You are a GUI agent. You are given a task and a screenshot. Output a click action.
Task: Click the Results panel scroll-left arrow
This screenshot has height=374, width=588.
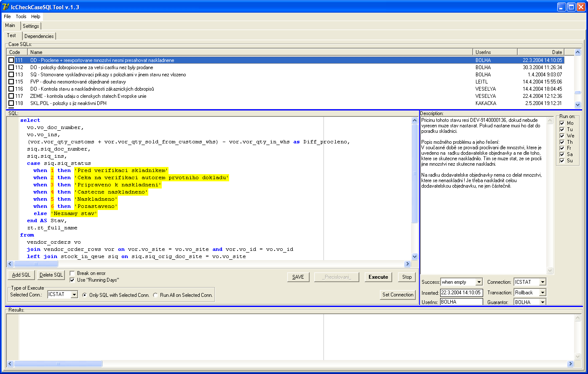[10, 363]
